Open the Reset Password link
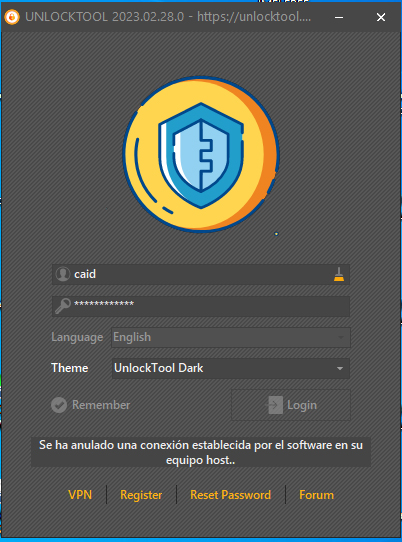Screen dimensions: 402x542 tap(231, 495)
